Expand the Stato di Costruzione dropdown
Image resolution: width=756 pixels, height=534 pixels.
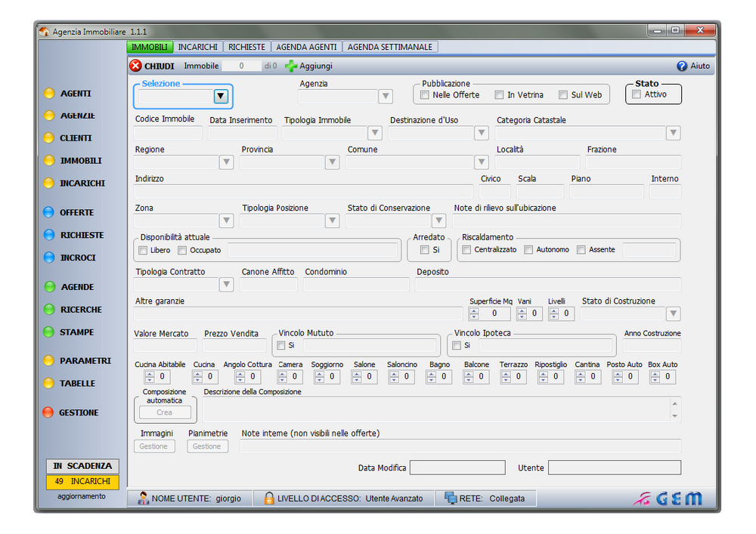point(673,313)
